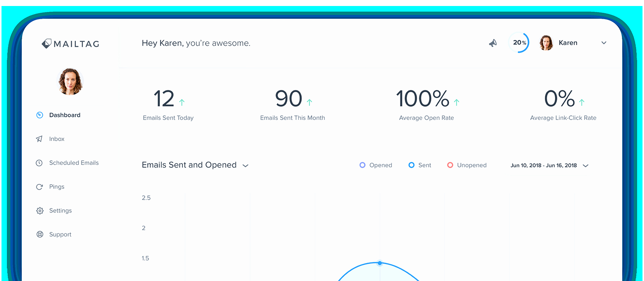
Task: Toggle the Sent series in chart legend
Action: coord(420,165)
